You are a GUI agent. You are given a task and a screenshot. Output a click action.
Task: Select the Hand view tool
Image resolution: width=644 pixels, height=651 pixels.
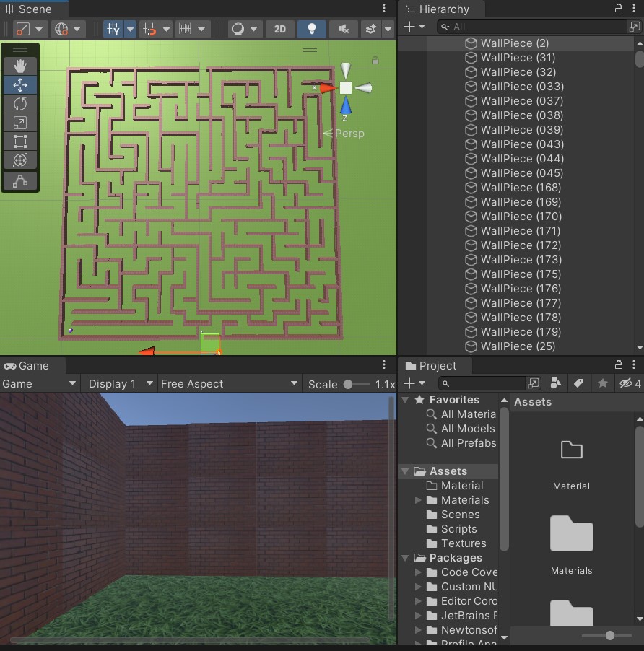[20, 66]
